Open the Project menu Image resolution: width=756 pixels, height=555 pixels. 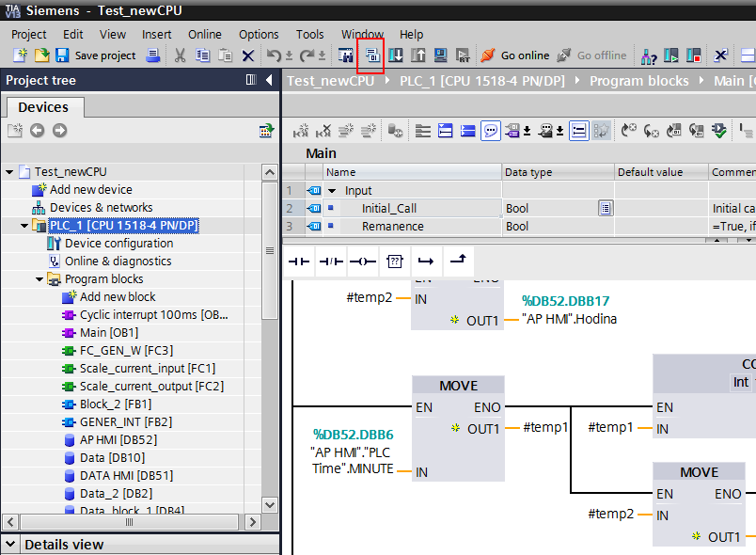tap(29, 34)
